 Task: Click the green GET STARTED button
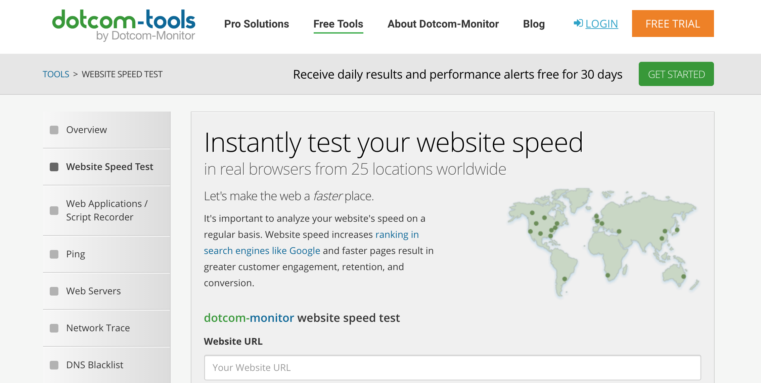pos(676,74)
